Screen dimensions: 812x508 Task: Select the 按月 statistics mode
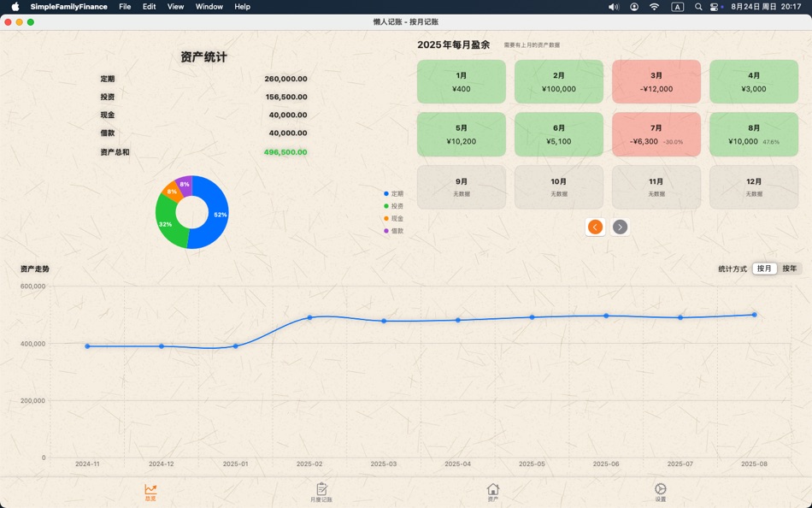coord(763,268)
